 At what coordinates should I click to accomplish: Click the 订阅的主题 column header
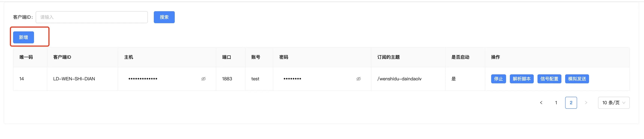tap(389, 57)
